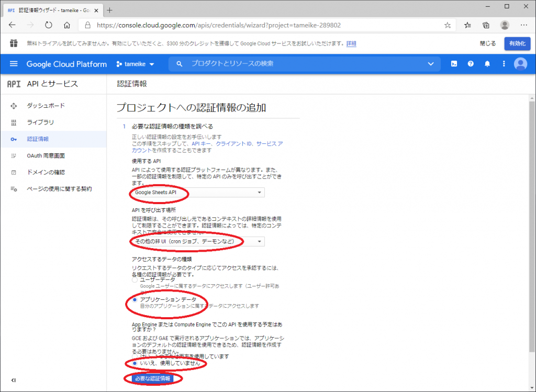This screenshot has height=392, width=536.
Task: Click the browser refresh icon
Action: [x=48, y=25]
